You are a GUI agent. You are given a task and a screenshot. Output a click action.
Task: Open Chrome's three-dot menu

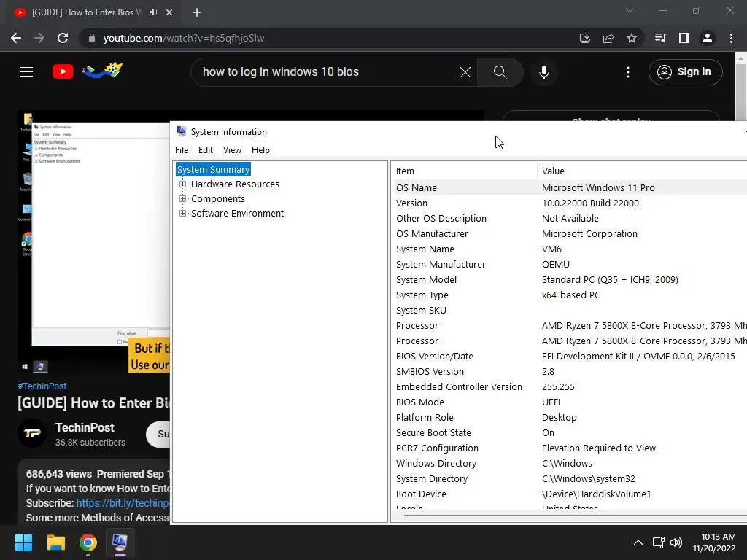coord(731,38)
